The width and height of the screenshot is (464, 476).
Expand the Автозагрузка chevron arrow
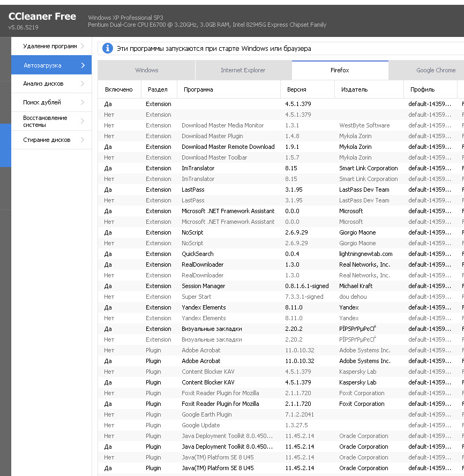(x=83, y=65)
